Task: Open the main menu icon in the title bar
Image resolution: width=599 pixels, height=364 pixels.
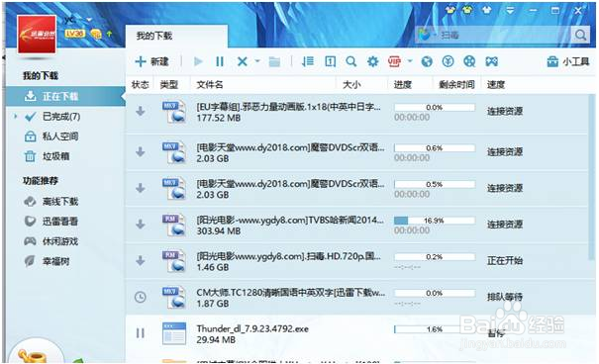Action: click(x=510, y=10)
